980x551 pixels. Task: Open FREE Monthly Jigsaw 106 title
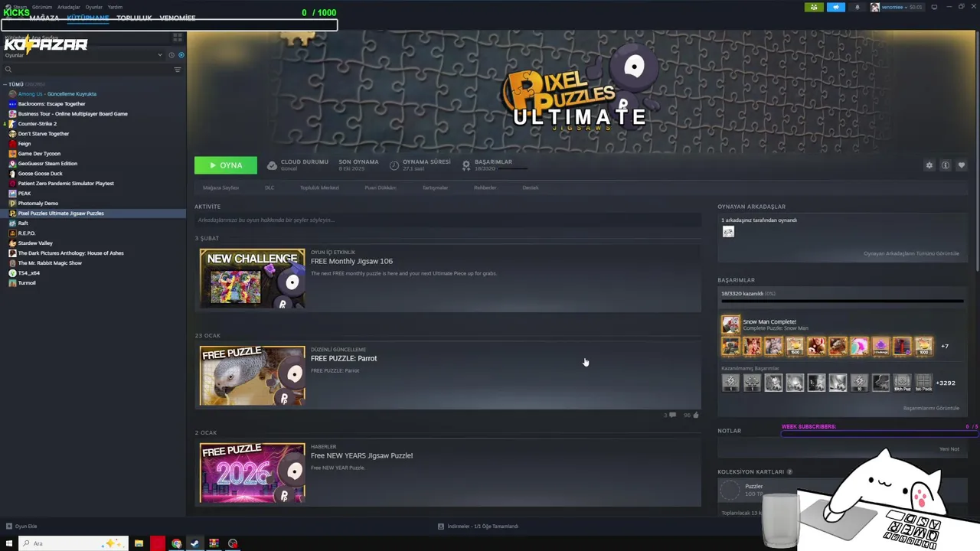coord(351,261)
